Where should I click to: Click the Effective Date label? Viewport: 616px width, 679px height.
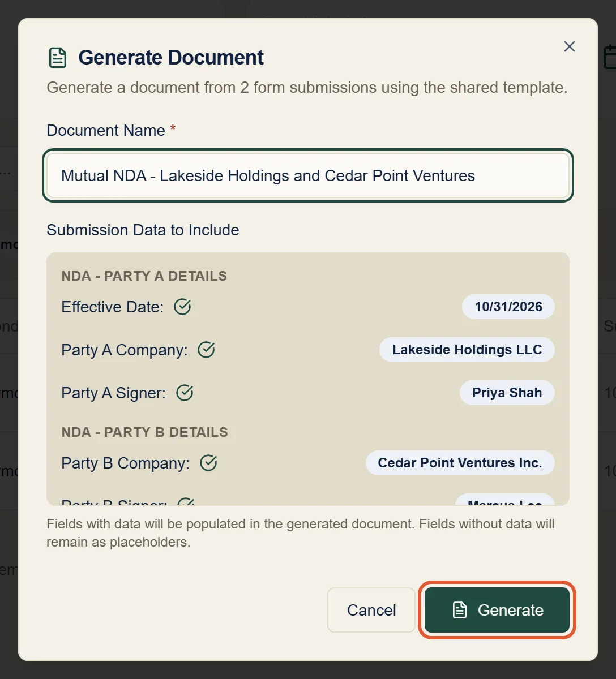112,307
